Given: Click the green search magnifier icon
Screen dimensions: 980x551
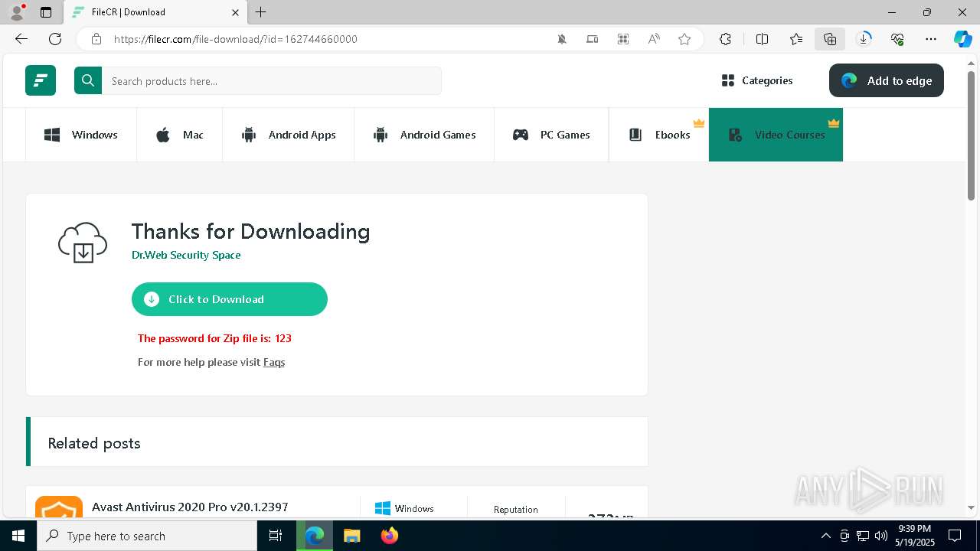Looking at the screenshot, I should (x=88, y=80).
